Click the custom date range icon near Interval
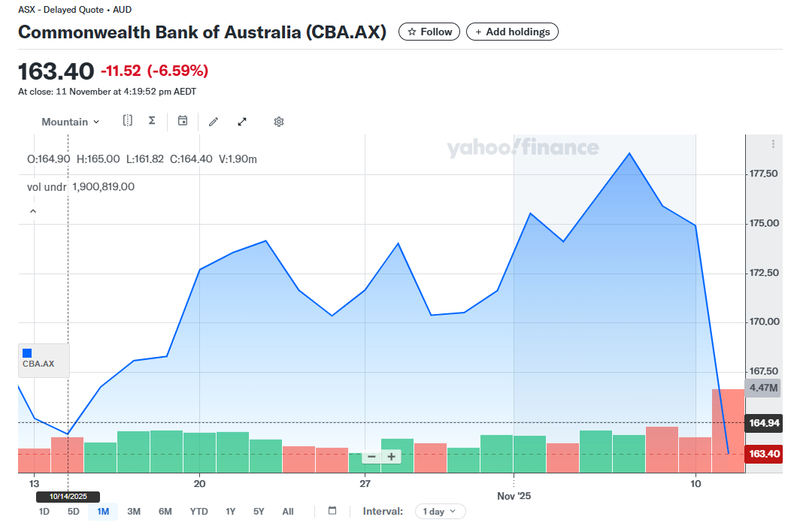 coord(332,511)
